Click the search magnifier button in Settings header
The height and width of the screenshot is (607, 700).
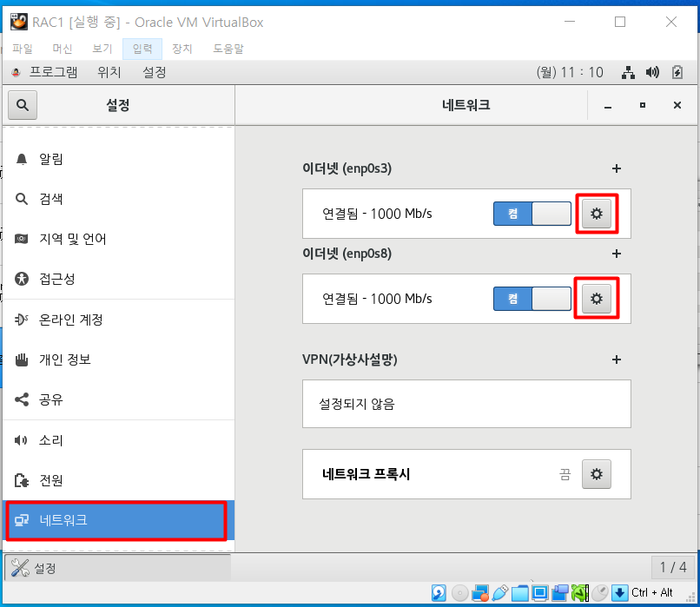[23, 105]
